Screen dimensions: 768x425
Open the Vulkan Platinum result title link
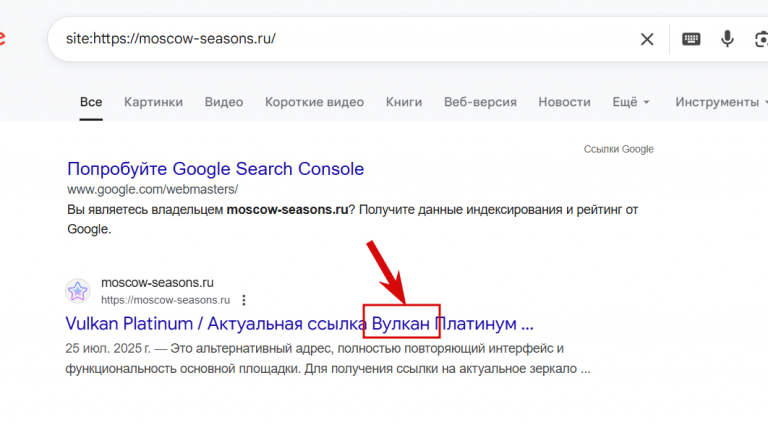[x=299, y=324]
